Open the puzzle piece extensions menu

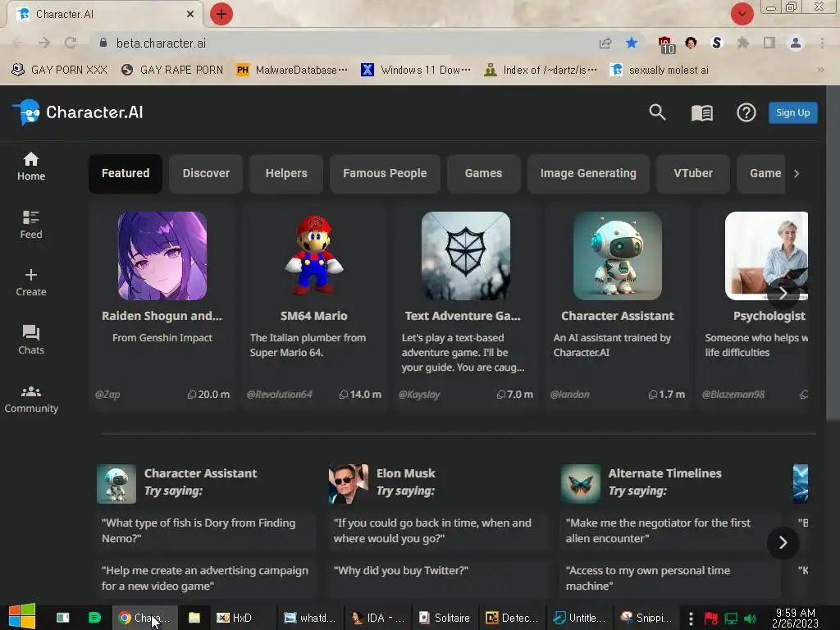point(742,43)
